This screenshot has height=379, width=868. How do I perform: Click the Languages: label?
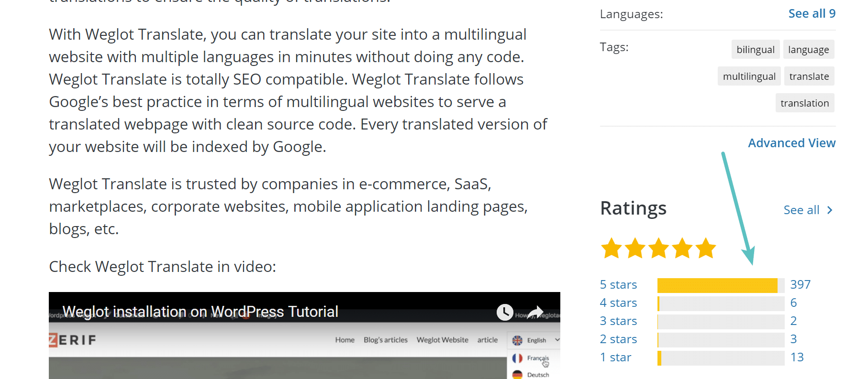click(x=631, y=14)
